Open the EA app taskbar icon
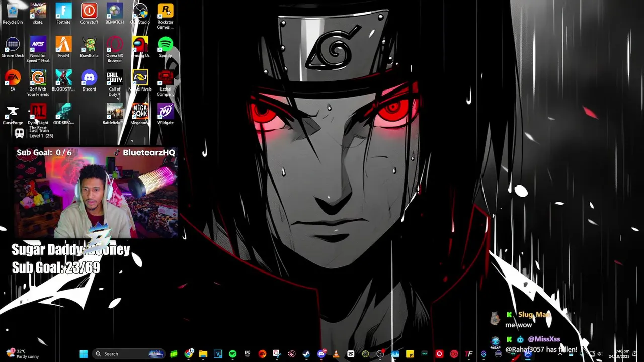644x362 pixels. (262, 354)
